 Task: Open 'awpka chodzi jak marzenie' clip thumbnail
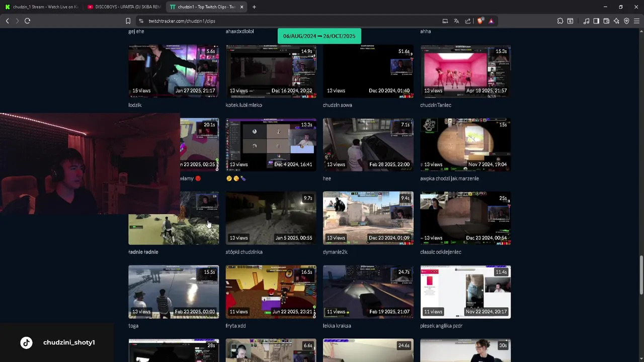[x=465, y=145]
